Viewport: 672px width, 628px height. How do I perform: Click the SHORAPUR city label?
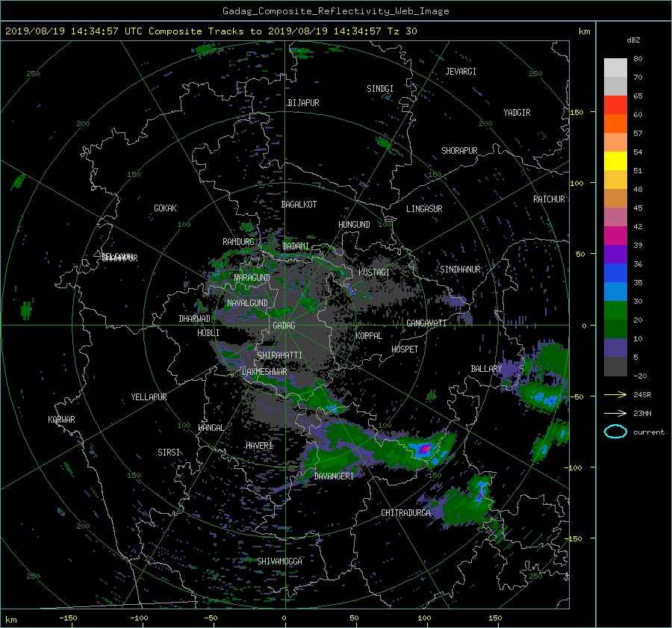pyautogui.click(x=459, y=151)
